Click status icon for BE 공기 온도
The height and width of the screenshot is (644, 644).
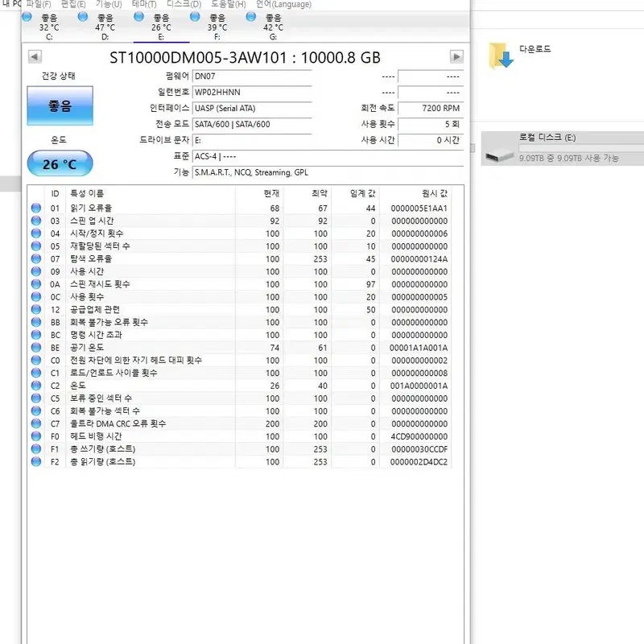(x=36, y=348)
